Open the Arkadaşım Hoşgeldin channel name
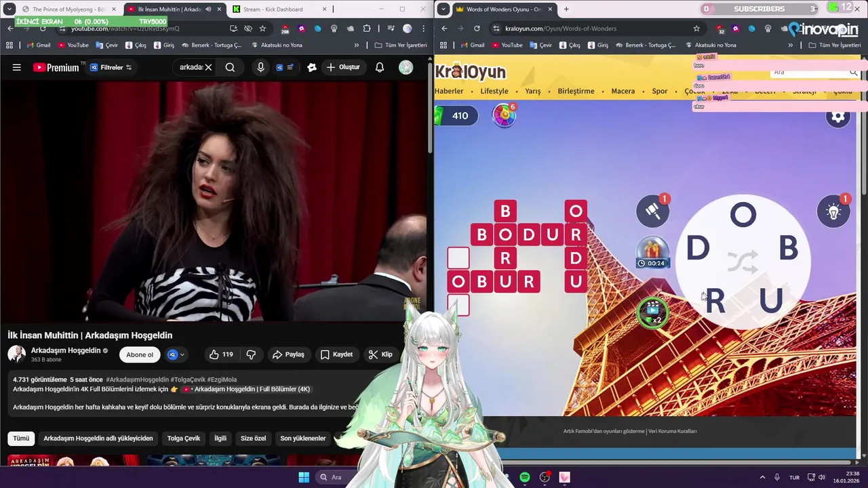The height and width of the screenshot is (488, 868). pyautogui.click(x=66, y=350)
